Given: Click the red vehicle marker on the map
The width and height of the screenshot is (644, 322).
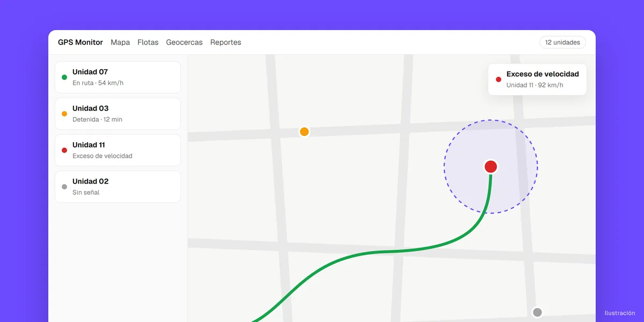Looking at the screenshot, I should coord(491,166).
